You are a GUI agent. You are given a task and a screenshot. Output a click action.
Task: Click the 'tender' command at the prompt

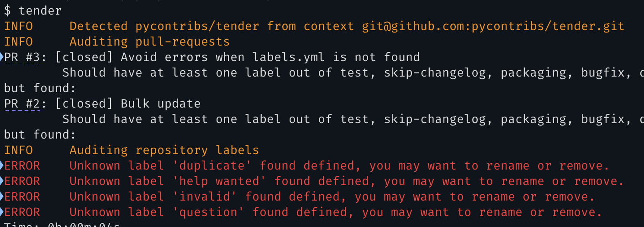41,10
